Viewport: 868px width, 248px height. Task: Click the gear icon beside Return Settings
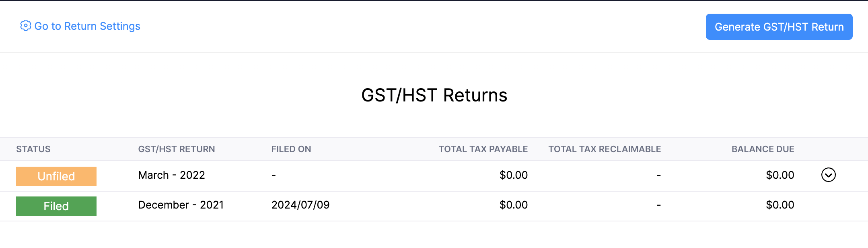click(x=25, y=26)
